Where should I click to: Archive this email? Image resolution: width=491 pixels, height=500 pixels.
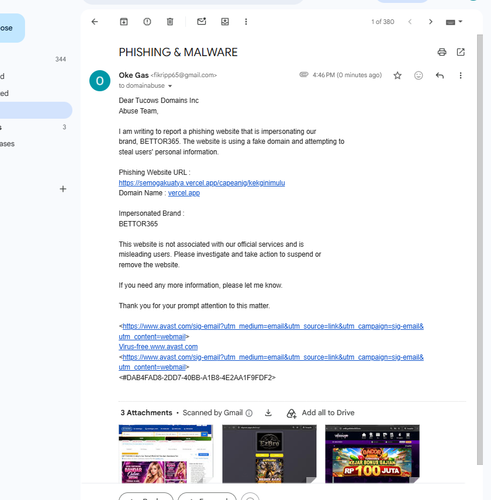tap(124, 22)
